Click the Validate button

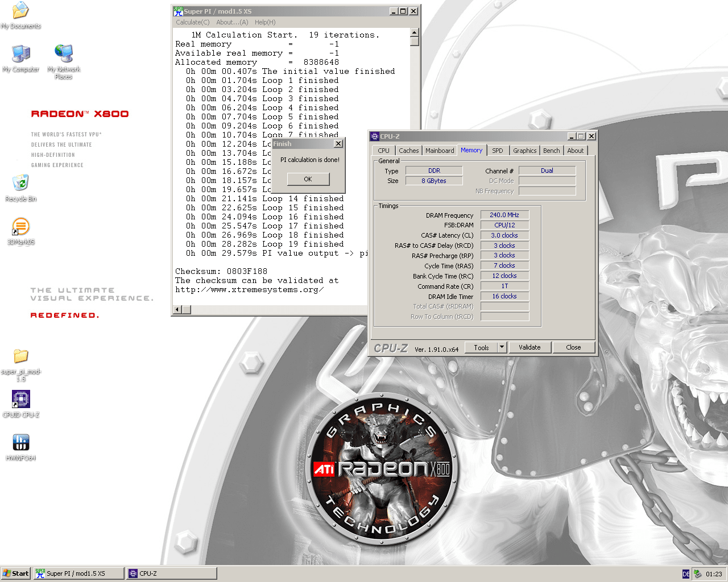coord(530,347)
